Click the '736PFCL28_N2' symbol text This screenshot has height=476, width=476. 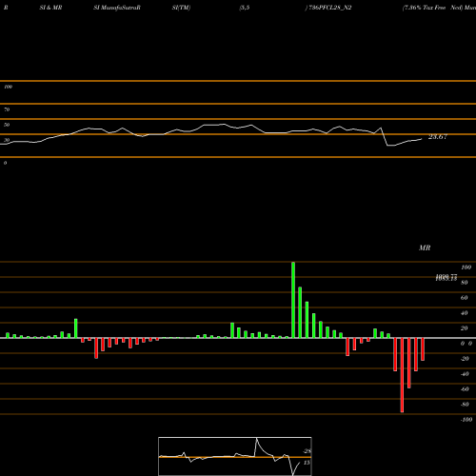click(329, 8)
